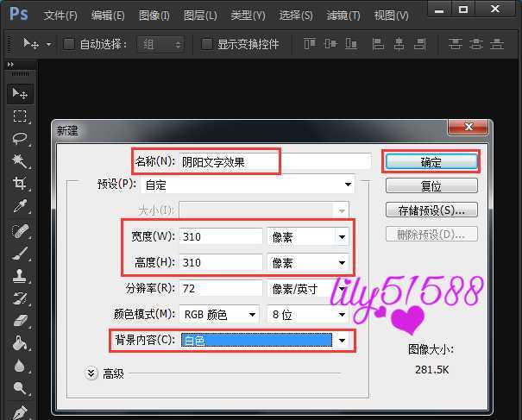Click align right edges icon

point(420,44)
